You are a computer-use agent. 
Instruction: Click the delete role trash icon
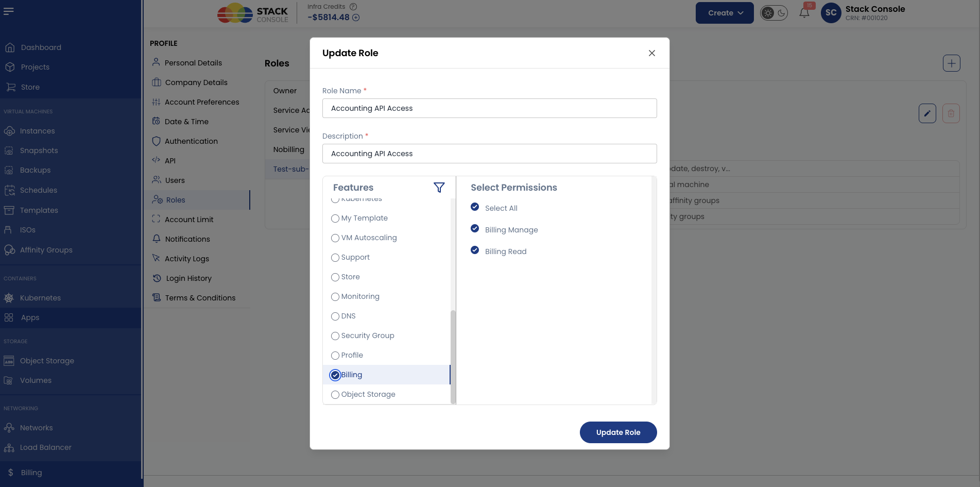(951, 113)
